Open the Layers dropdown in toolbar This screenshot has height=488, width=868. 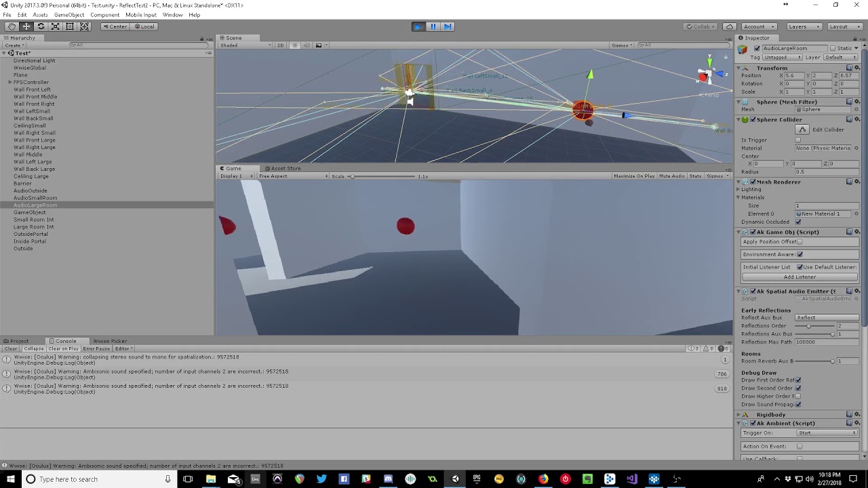tap(804, 26)
